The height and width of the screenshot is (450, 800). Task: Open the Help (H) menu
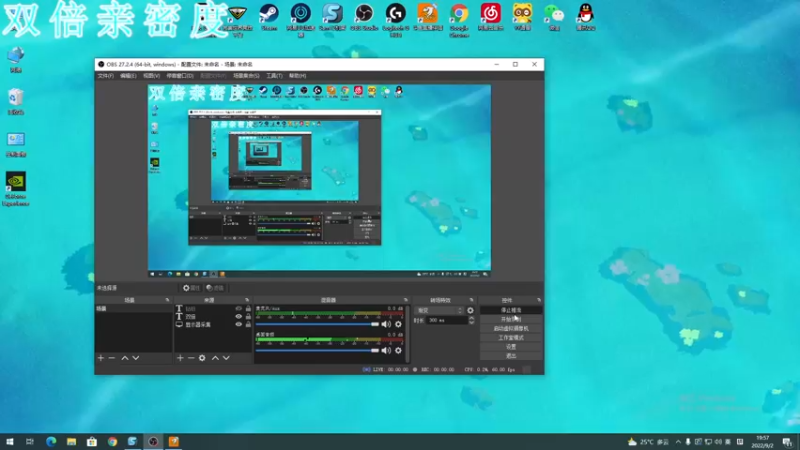(x=297, y=76)
